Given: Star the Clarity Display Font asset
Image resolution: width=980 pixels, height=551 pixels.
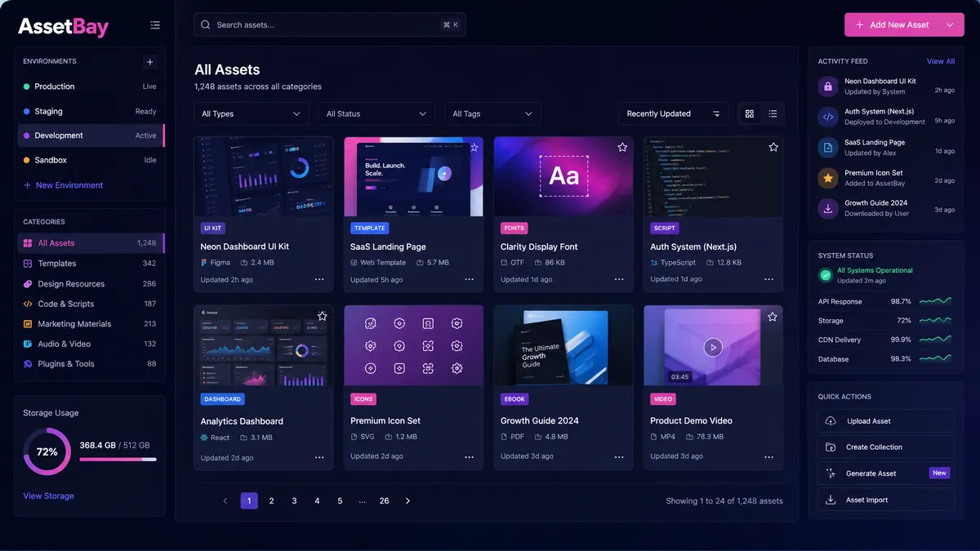Looking at the screenshot, I should pos(622,147).
